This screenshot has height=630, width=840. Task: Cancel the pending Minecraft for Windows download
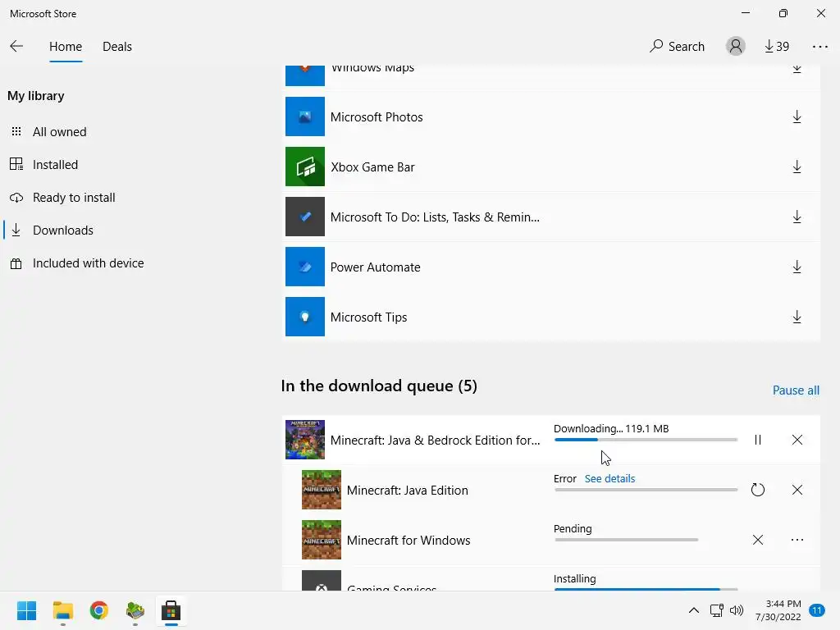click(757, 540)
